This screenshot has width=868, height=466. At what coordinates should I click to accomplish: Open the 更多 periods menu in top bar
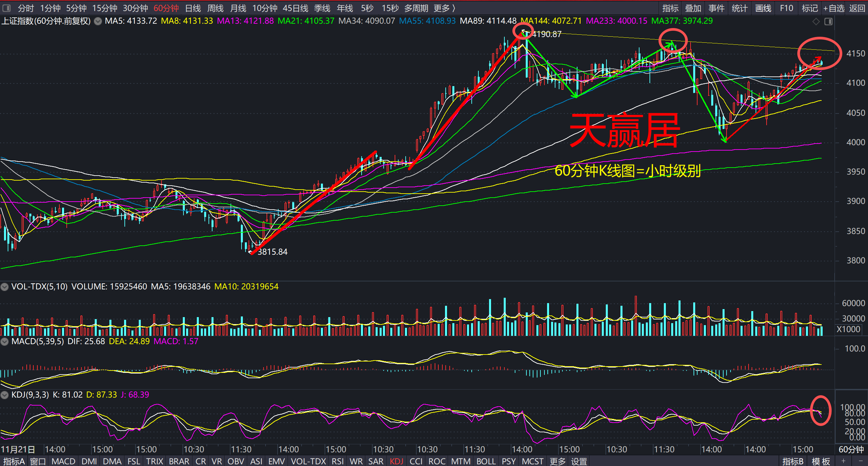pos(444,8)
